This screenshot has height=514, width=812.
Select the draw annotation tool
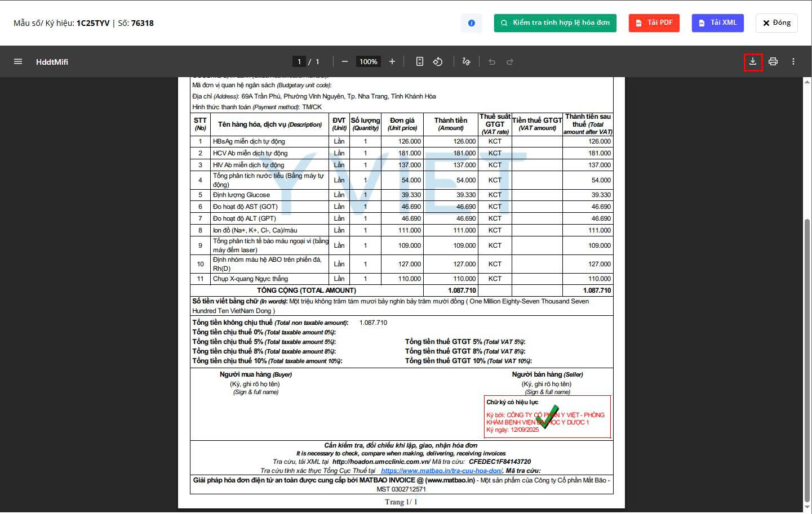(x=466, y=62)
